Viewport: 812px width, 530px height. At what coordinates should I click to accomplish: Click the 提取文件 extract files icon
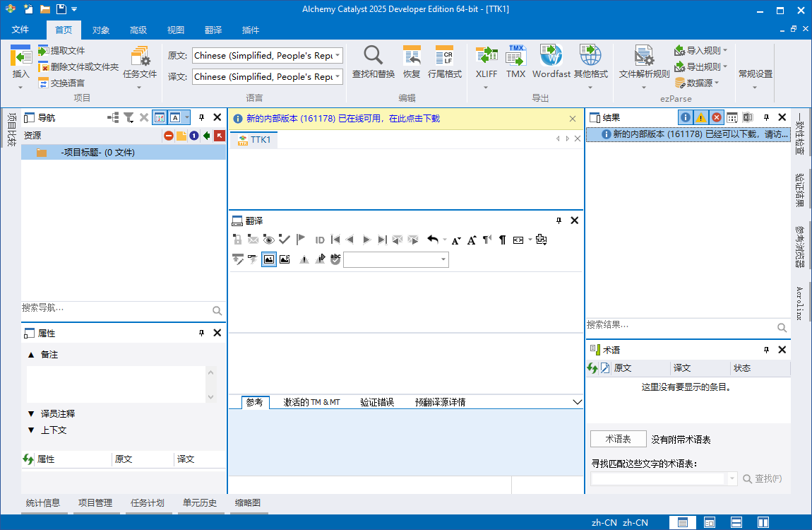point(44,50)
